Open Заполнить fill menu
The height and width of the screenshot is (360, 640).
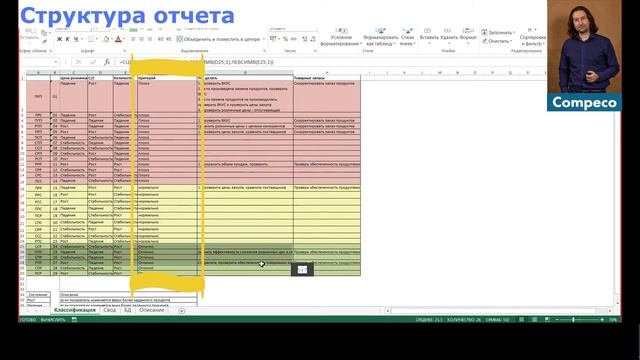click(x=498, y=32)
